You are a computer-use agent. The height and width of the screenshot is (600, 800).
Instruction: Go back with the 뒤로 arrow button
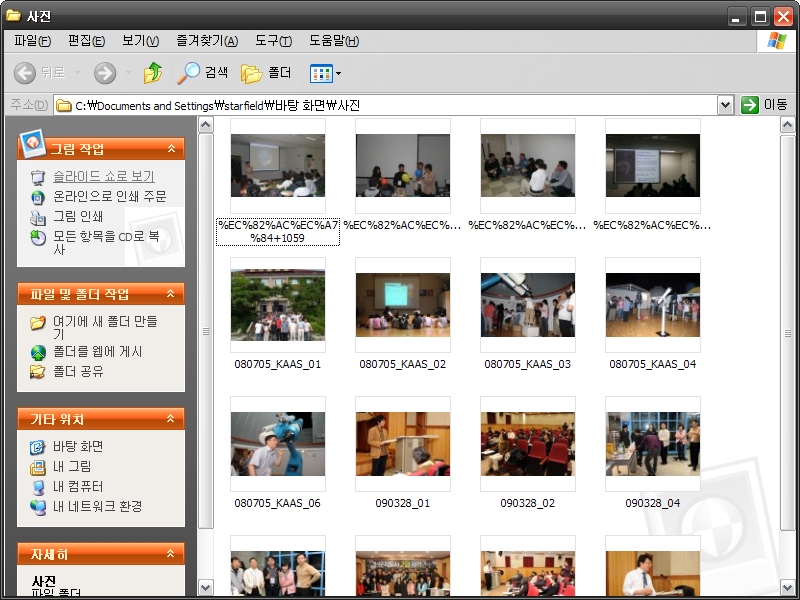(40, 73)
